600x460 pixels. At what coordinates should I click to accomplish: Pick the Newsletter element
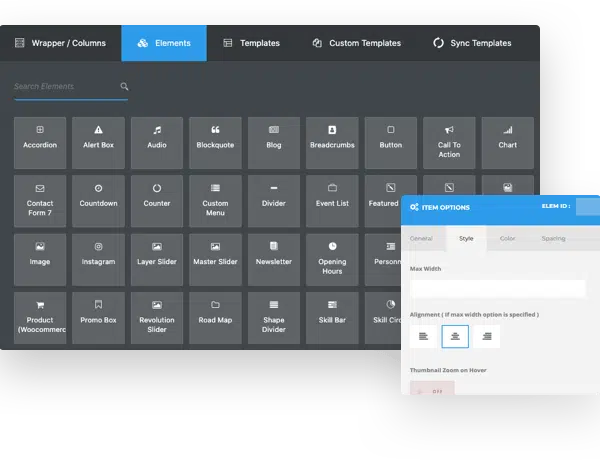coord(274,258)
